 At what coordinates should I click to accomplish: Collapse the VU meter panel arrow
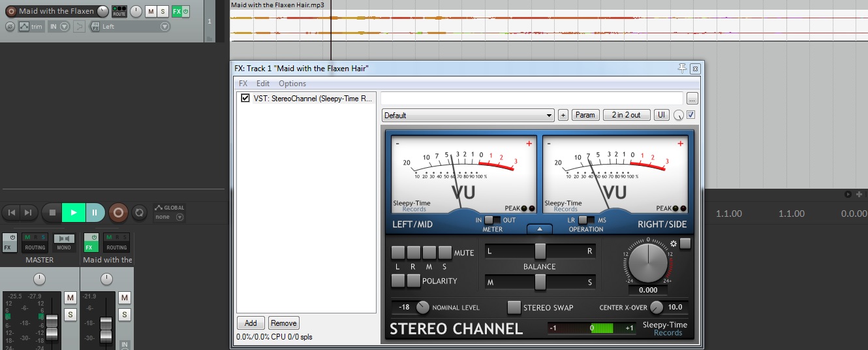point(539,229)
